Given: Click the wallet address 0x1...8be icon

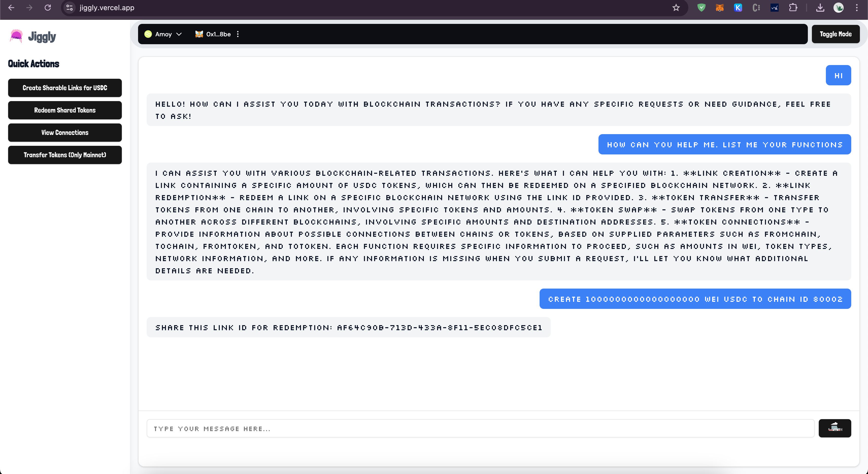Looking at the screenshot, I should [199, 34].
